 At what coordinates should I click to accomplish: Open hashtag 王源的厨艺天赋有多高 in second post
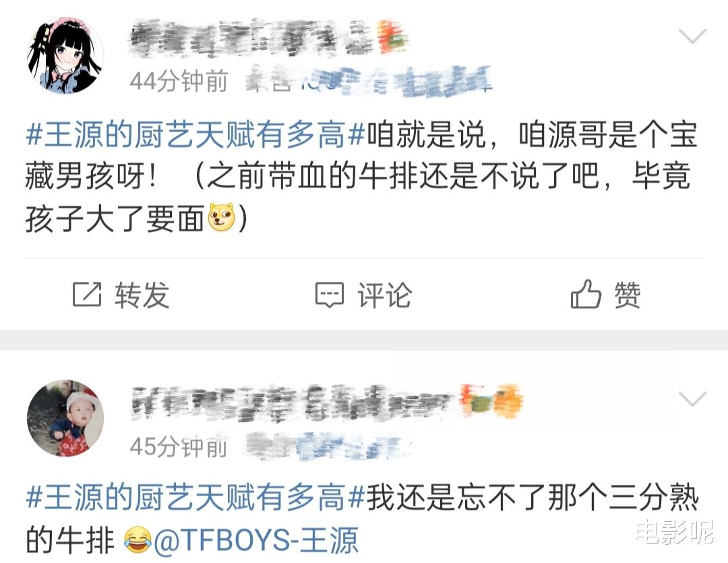pos(195,498)
